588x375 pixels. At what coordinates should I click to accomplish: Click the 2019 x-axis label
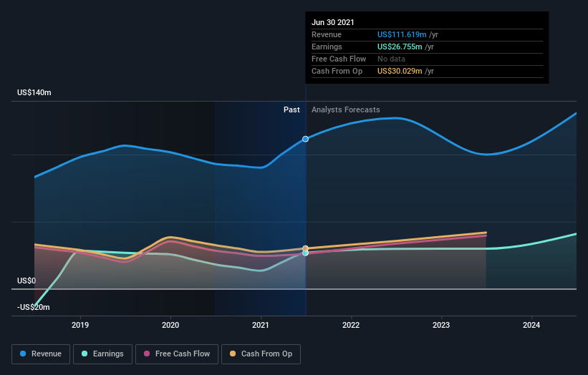80,325
